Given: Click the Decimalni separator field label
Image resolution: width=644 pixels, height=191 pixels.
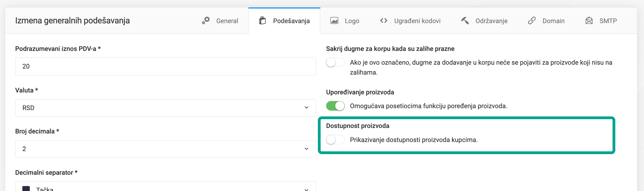Looking at the screenshot, I should click(46, 173).
